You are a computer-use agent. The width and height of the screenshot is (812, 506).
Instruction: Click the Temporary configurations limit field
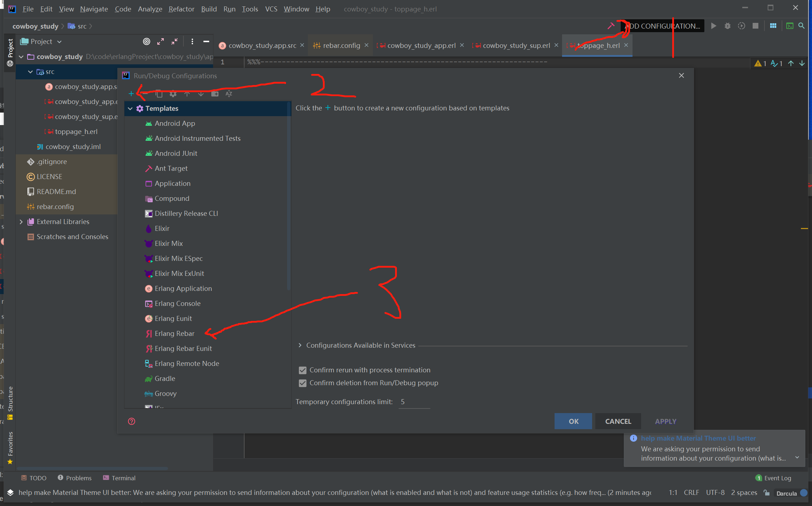[x=414, y=402]
